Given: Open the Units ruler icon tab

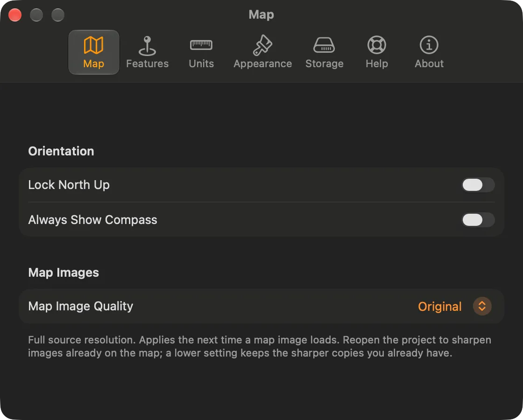Looking at the screenshot, I should (201, 45).
